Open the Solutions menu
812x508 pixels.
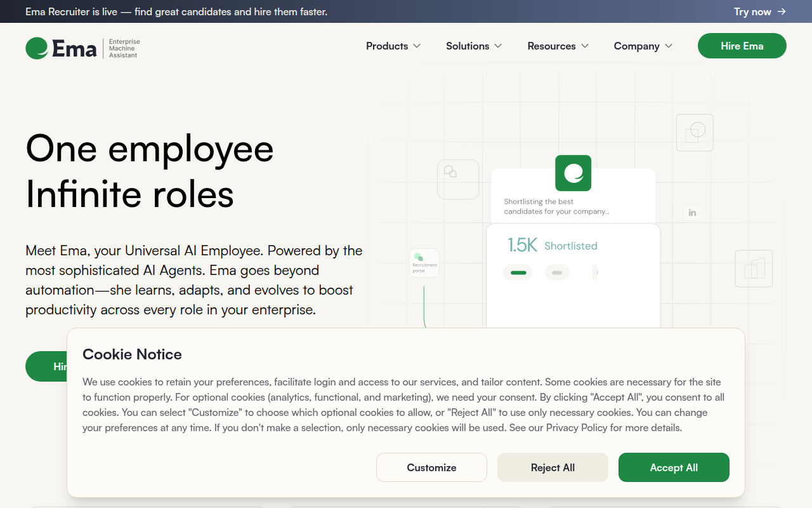[474, 46]
